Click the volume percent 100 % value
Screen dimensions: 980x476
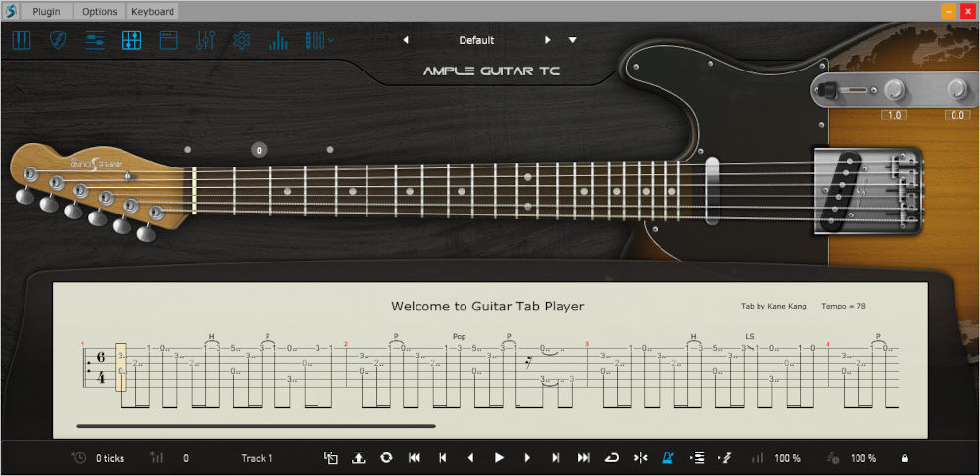(788, 459)
